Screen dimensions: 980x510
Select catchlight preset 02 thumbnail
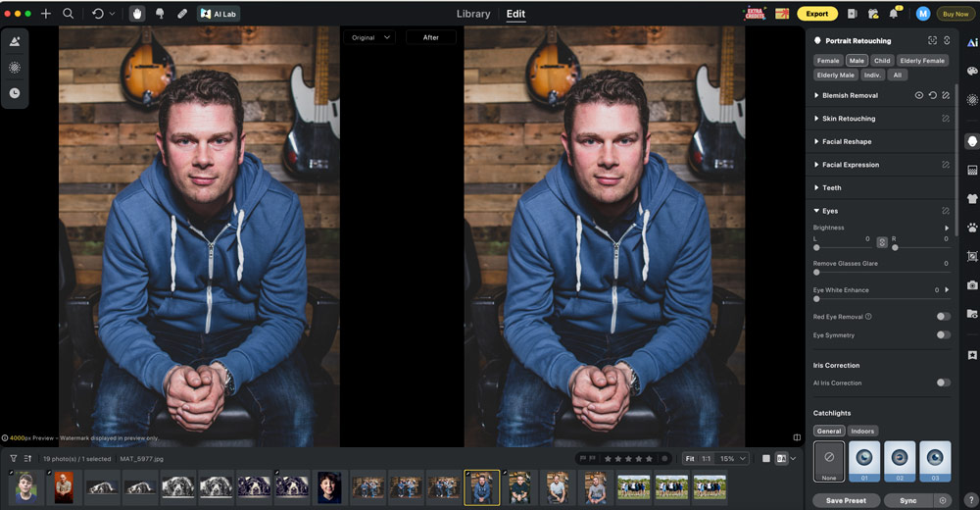[x=900, y=461]
